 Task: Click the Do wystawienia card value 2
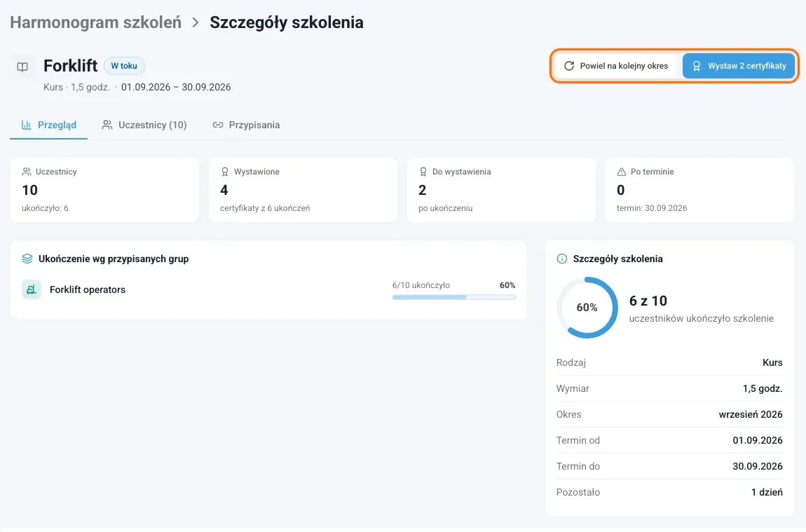tap(423, 190)
